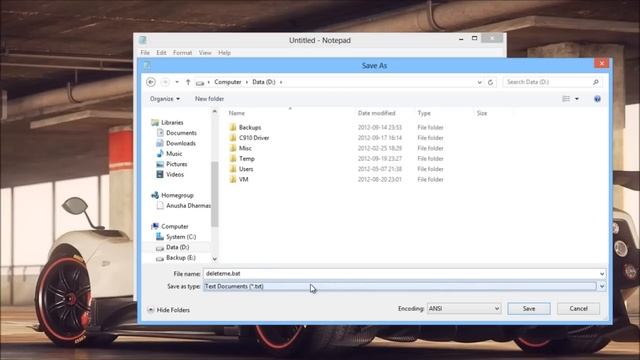The height and width of the screenshot is (360, 640).
Task: Select the Temp folder icon
Action: [233, 158]
